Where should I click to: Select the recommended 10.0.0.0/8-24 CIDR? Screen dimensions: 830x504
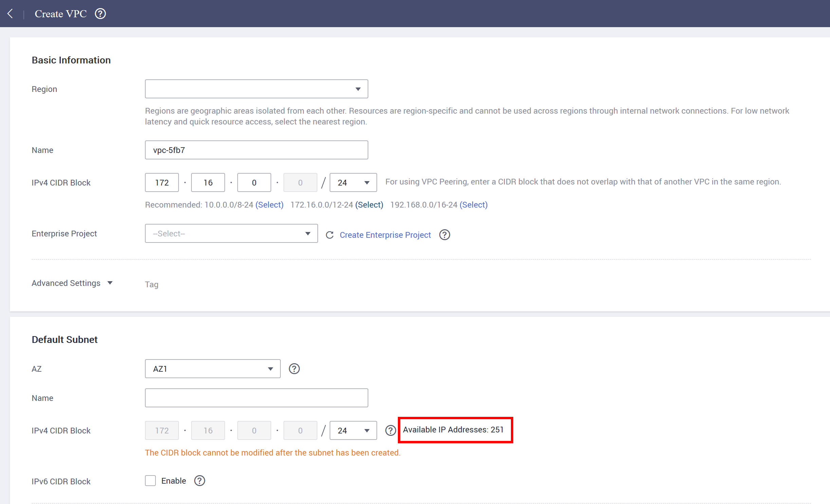269,205
